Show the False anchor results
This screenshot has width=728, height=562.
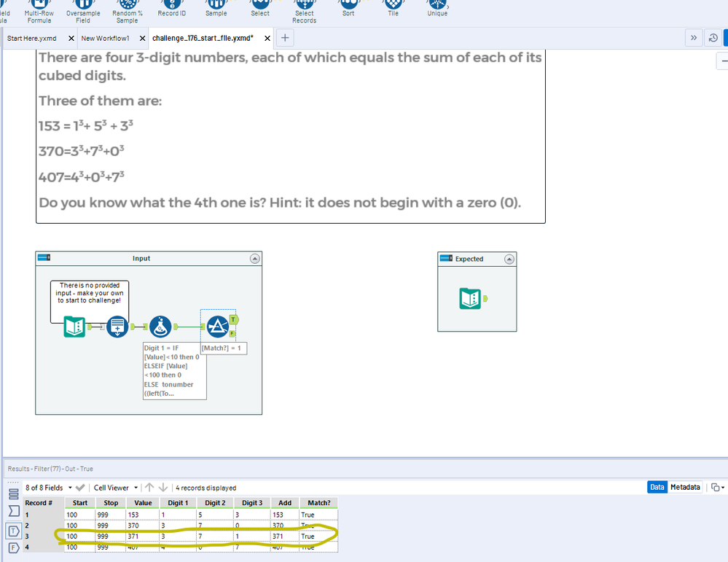[x=13, y=548]
